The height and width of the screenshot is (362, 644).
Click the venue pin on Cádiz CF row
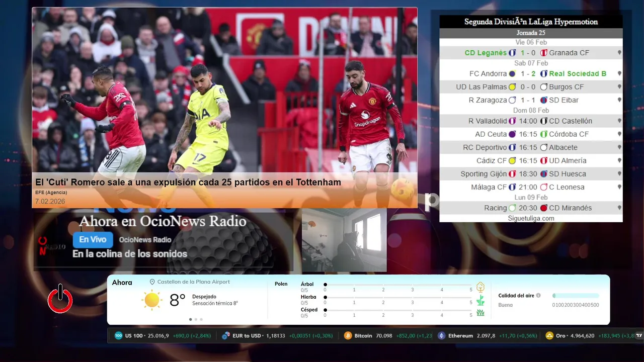click(x=619, y=161)
